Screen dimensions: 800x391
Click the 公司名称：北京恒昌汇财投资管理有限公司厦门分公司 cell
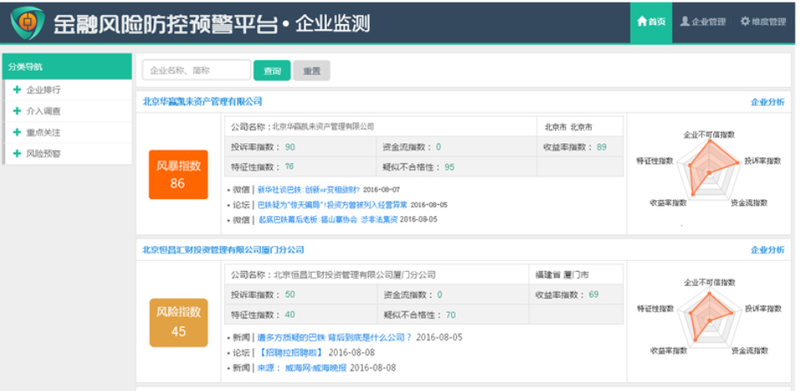click(377, 275)
